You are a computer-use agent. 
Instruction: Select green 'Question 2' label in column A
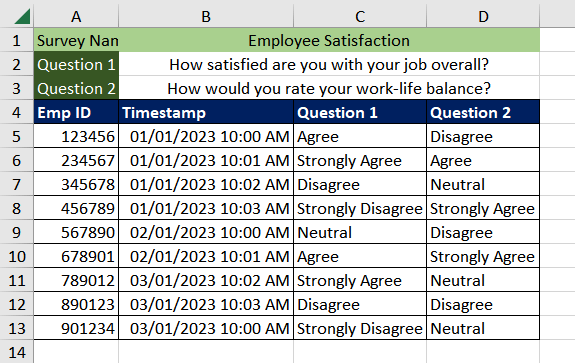76,88
